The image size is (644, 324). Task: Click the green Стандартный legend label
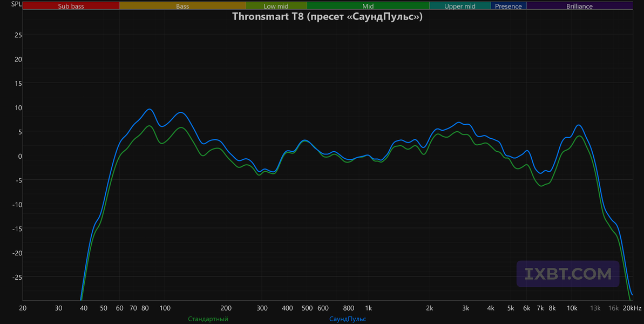click(208, 319)
